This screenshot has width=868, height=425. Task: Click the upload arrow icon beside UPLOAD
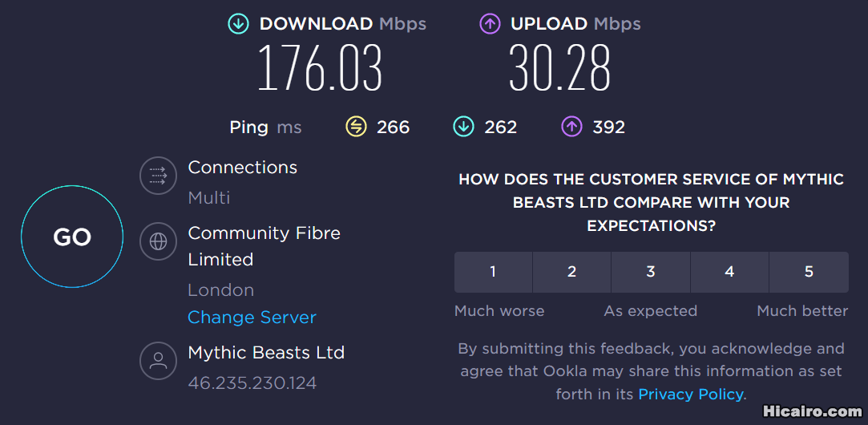pos(490,24)
